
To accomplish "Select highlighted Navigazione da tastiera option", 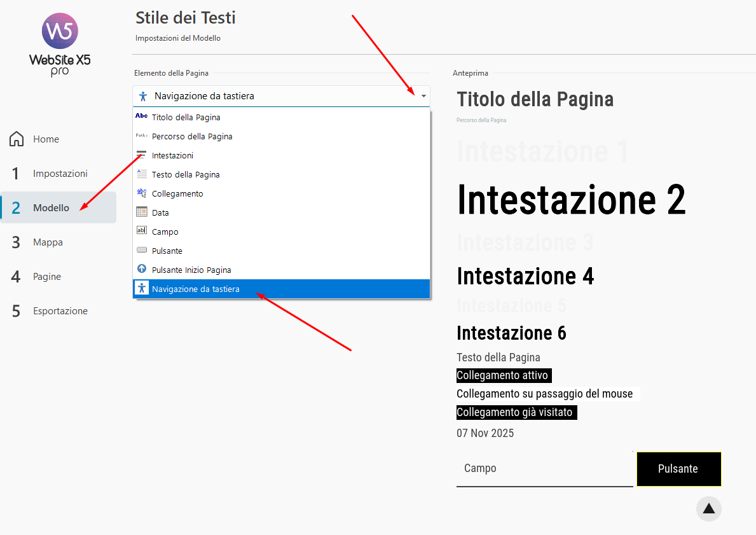I will (196, 289).
